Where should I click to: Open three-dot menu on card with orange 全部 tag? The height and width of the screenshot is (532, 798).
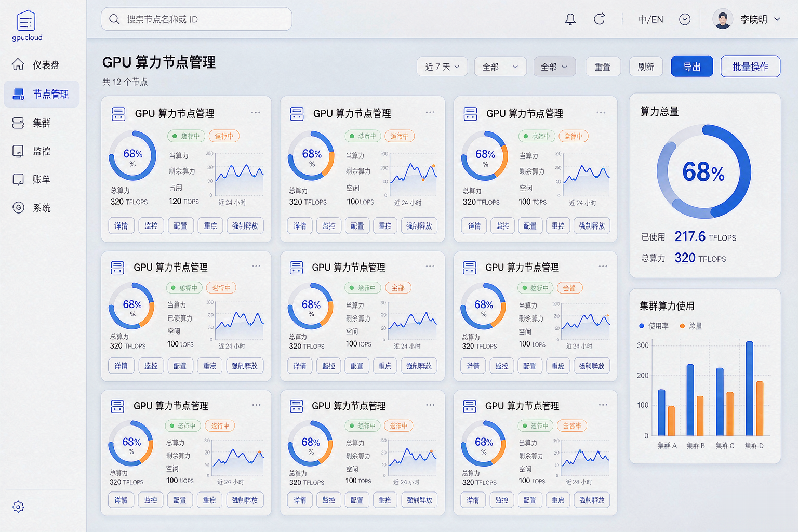[x=430, y=267]
